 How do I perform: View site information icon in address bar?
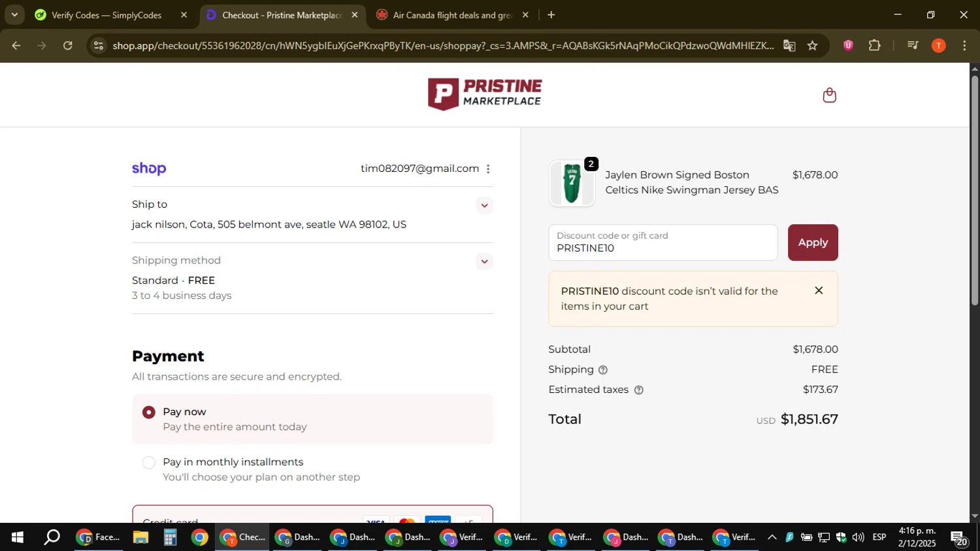(x=99, y=46)
